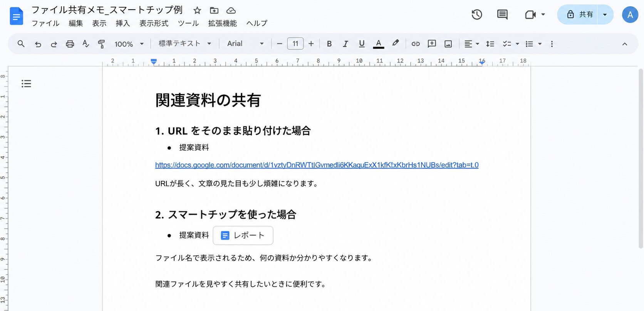This screenshot has width=644, height=311.
Task: Open the move to folder icon
Action: point(214,10)
